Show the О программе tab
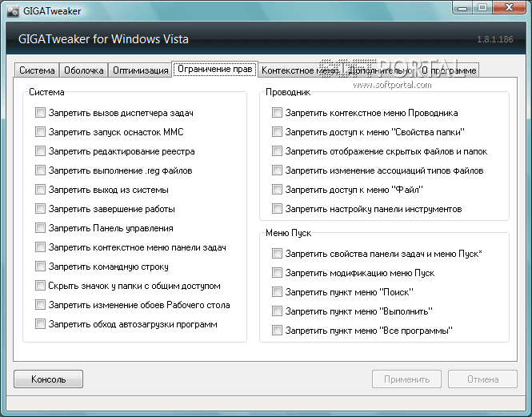This screenshot has height=417, width=532. click(449, 70)
